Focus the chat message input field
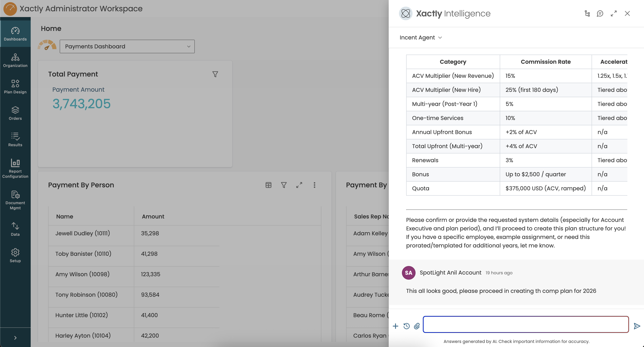Screen dimensions: 644x347 click(526, 324)
